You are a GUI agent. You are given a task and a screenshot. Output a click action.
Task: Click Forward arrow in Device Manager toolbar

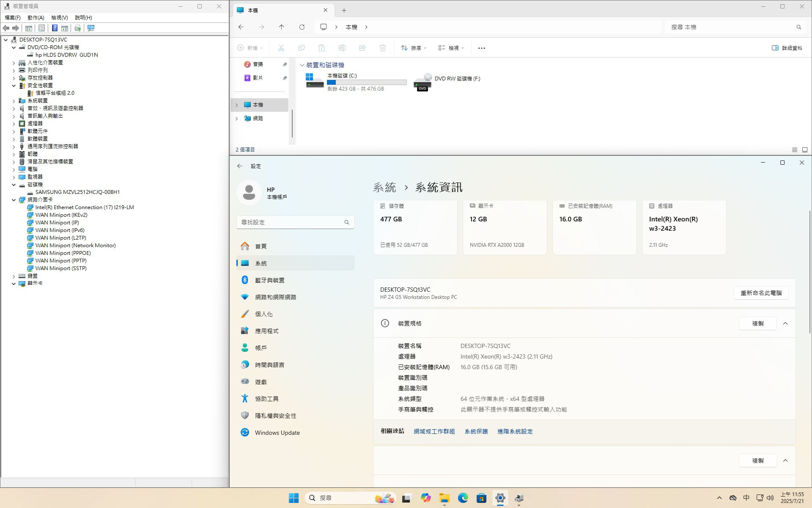click(x=16, y=28)
